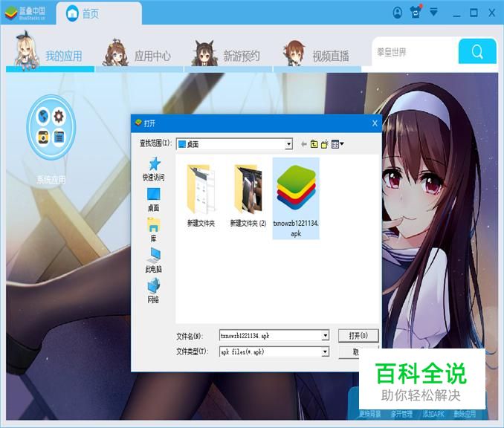Select 网络 in the places bar

pos(154,291)
